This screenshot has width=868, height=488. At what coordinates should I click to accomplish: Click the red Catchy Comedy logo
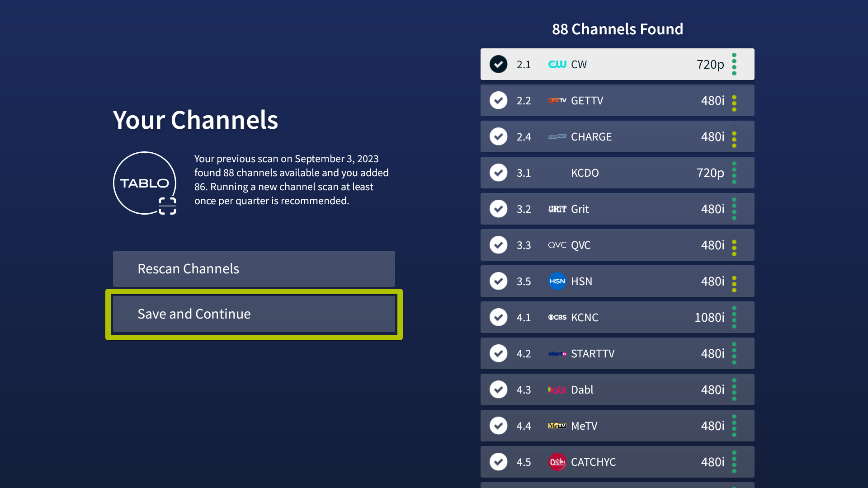557,462
